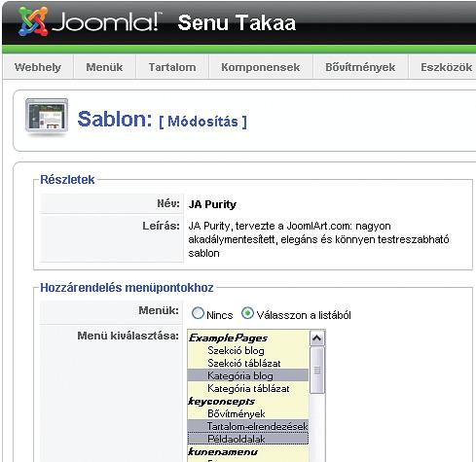476x462 pixels.
Task: Open the Webhely menu
Action: pos(38,67)
